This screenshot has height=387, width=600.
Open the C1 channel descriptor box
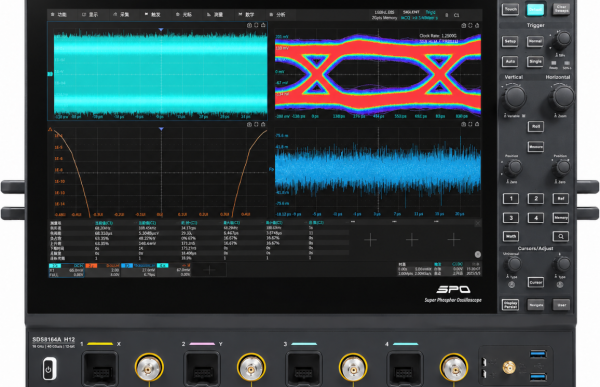[67, 270]
